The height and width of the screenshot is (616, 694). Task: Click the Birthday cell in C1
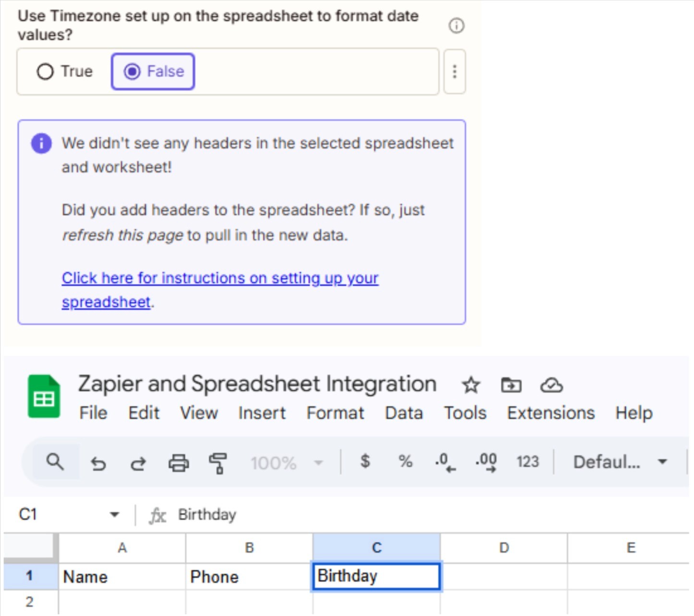coord(376,576)
